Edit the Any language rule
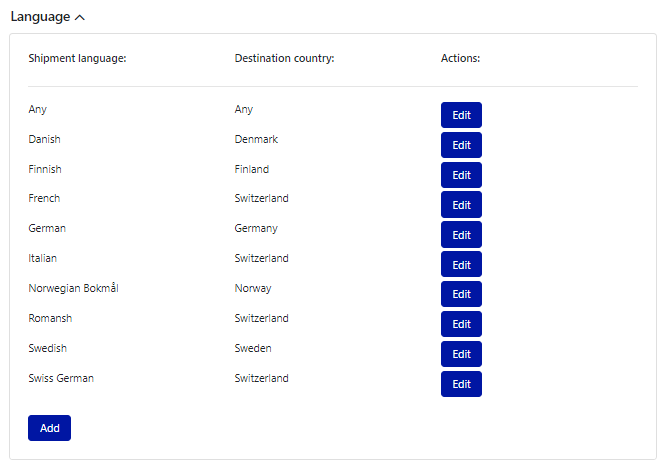 coord(461,115)
